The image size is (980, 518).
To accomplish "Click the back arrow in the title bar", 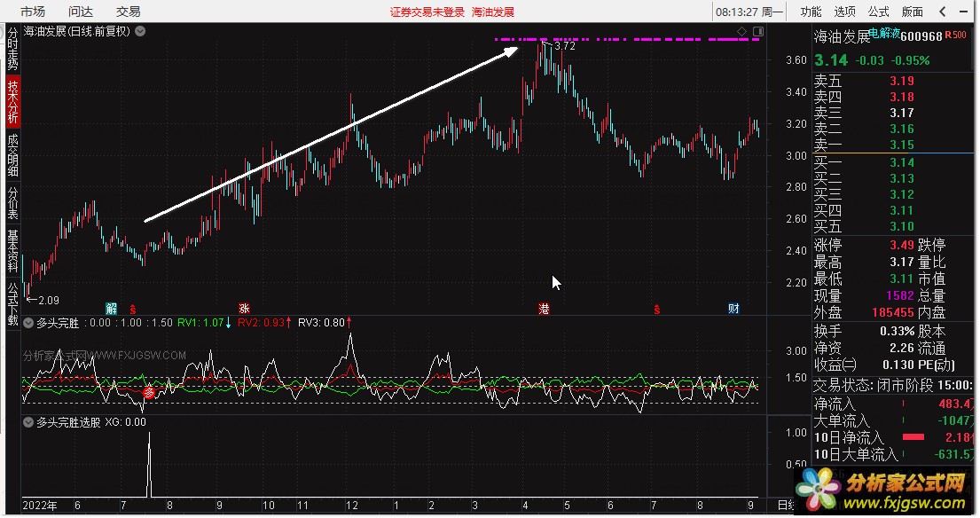I will [943, 12].
